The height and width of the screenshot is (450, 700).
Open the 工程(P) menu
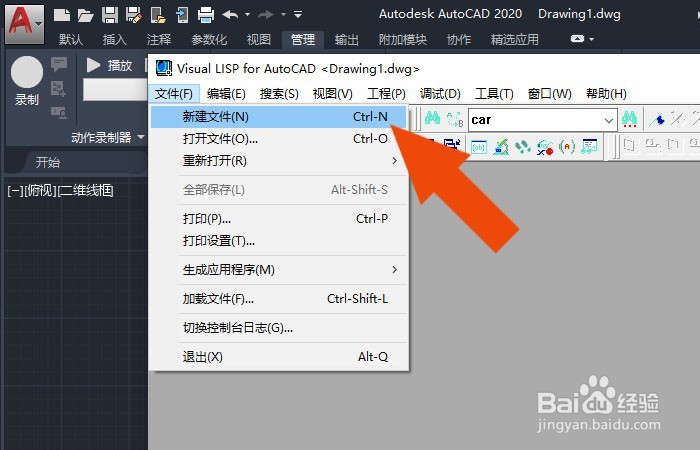point(386,94)
